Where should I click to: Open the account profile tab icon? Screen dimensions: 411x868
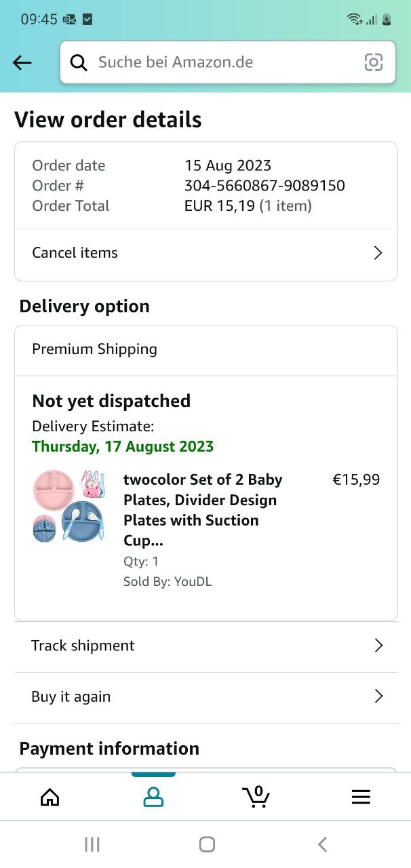153,797
